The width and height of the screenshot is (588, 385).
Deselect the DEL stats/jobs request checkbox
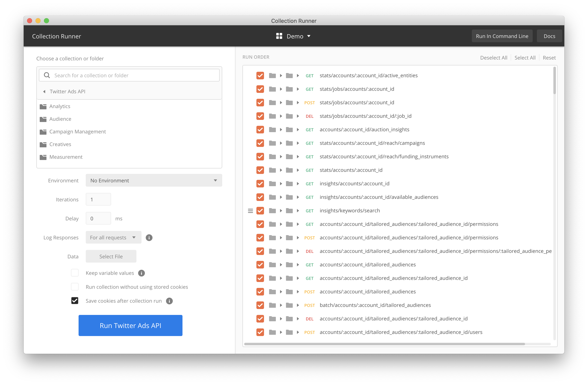260,116
